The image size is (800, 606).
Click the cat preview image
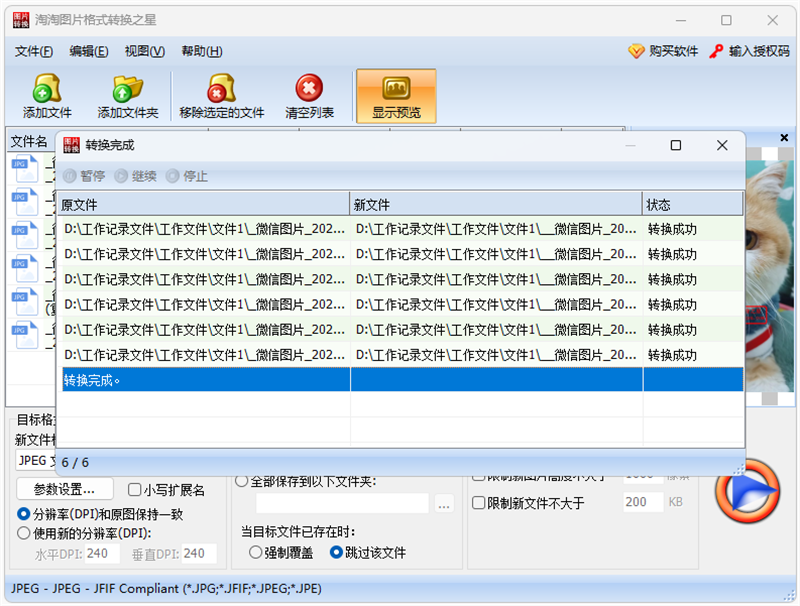770,275
